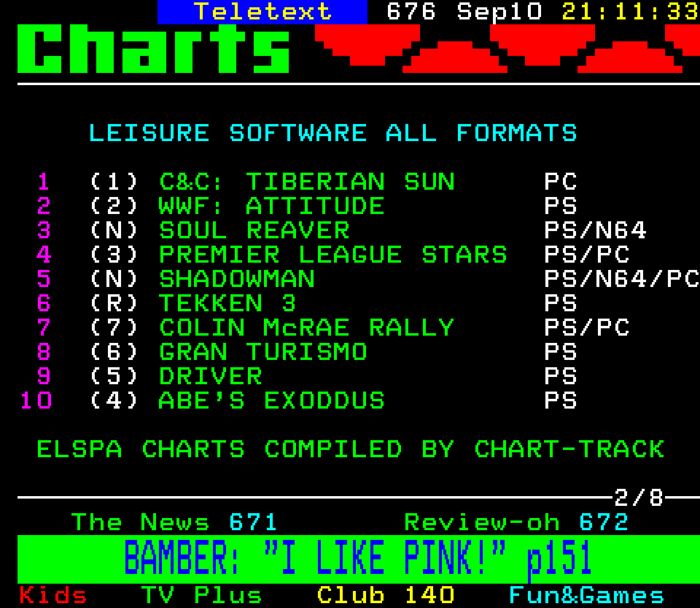Click the PS/N64/PC format for Shadowman
The width and height of the screenshot is (700, 608).
[x=622, y=279]
